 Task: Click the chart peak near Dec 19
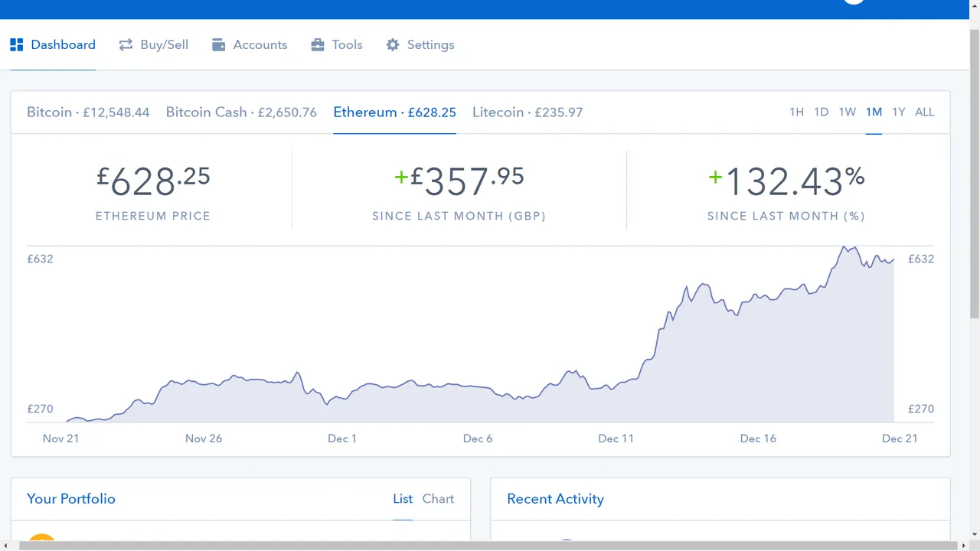[x=844, y=247]
